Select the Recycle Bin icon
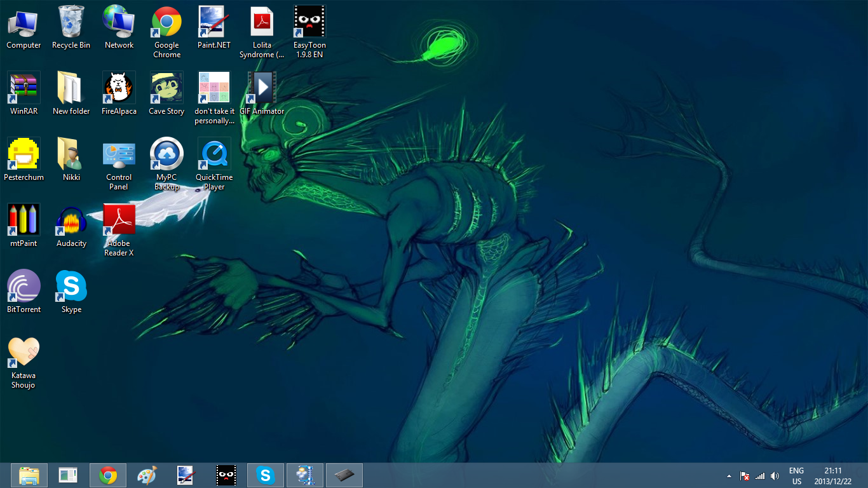Image resolution: width=868 pixels, height=488 pixels. pyautogui.click(x=71, y=28)
